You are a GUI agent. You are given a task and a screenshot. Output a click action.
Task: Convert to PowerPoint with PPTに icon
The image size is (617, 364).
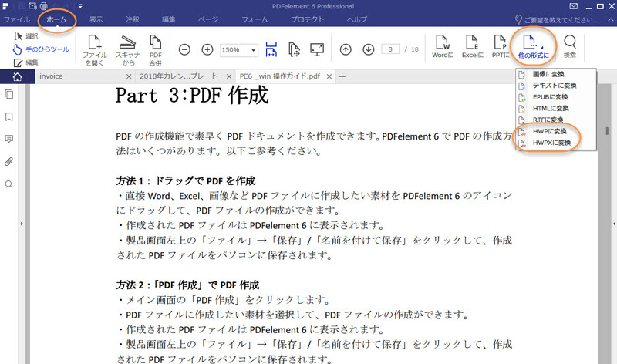[500, 46]
